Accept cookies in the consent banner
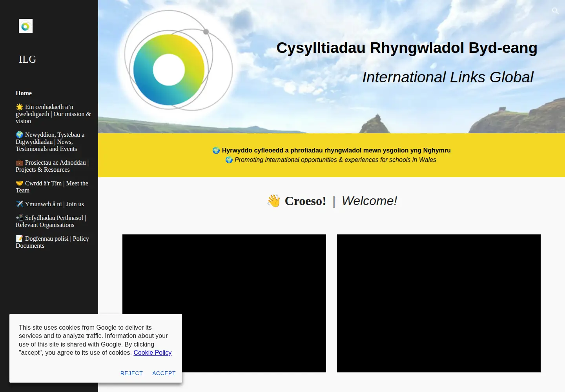The width and height of the screenshot is (565, 392). tap(164, 373)
